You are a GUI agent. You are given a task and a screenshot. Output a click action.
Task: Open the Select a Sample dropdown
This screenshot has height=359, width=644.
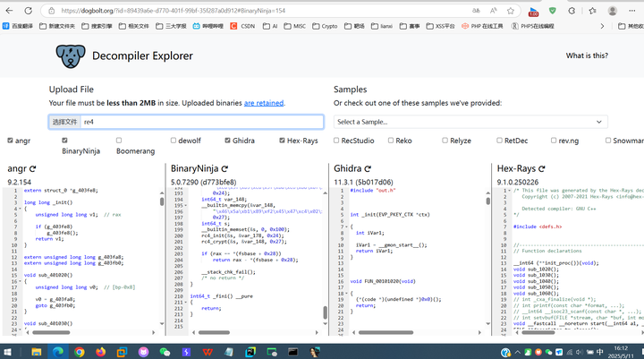tap(470, 122)
